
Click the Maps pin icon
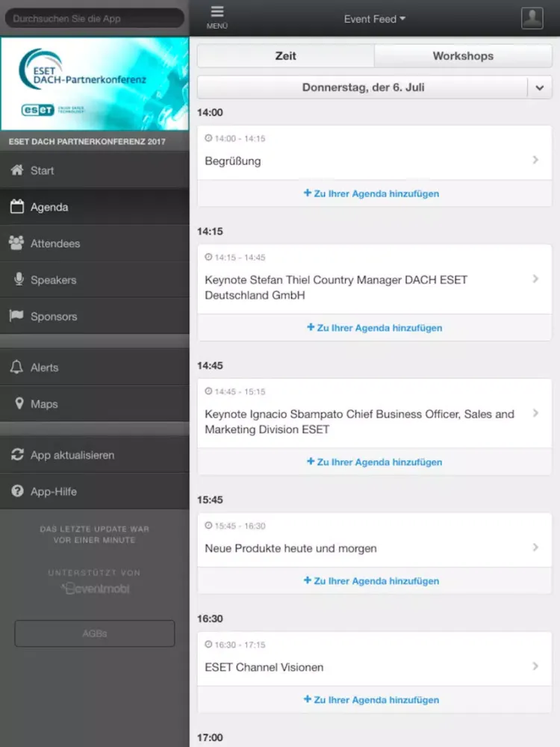[x=19, y=403]
